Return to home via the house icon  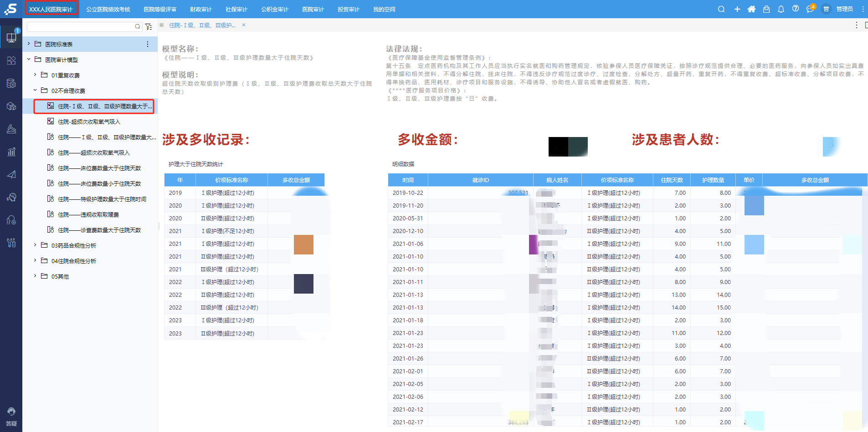[752, 9]
